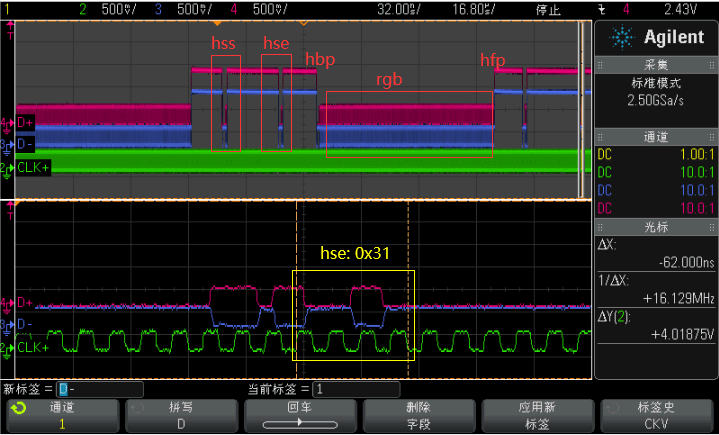Click the yellow hse: 0x31 cursor box
This screenshot has width=719, height=435.
click(x=352, y=315)
